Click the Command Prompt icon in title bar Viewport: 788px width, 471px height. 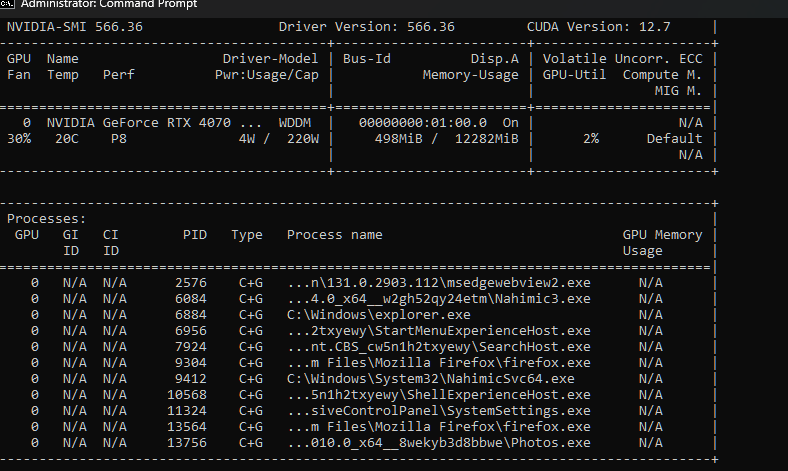pyautogui.click(x=7, y=4)
